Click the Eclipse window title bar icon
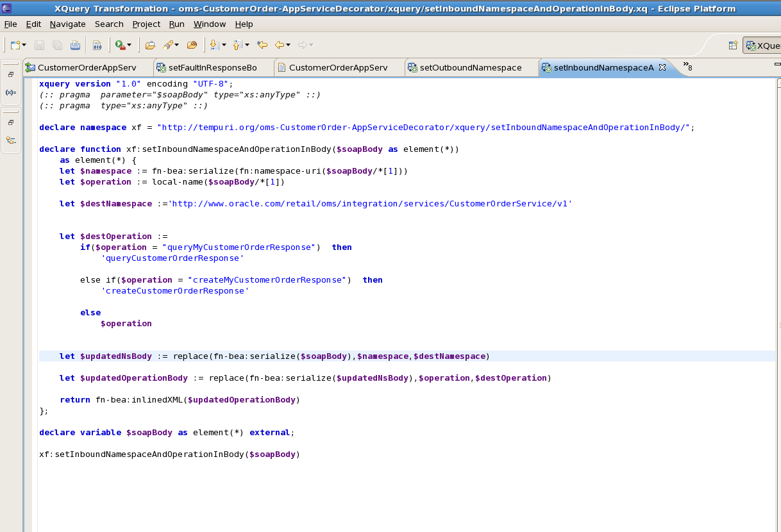Image resolution: width=781 pixels, height=532 pixels. pos(6,8)
